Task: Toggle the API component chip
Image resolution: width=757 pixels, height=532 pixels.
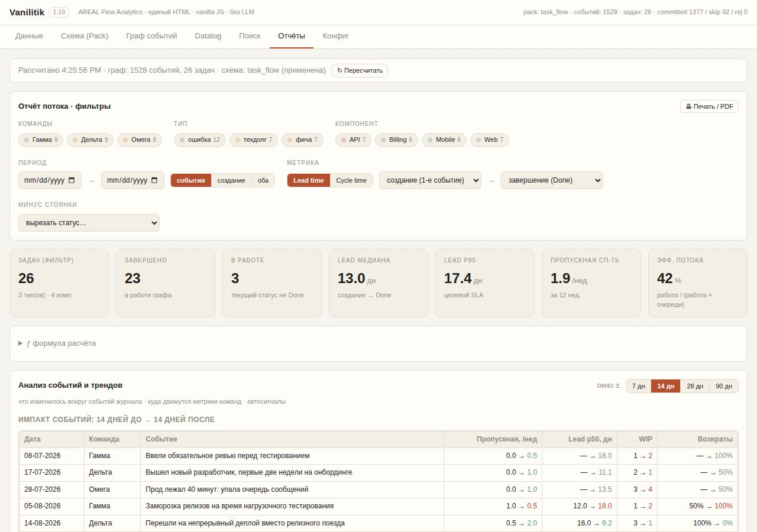Action: click(353, 140)
